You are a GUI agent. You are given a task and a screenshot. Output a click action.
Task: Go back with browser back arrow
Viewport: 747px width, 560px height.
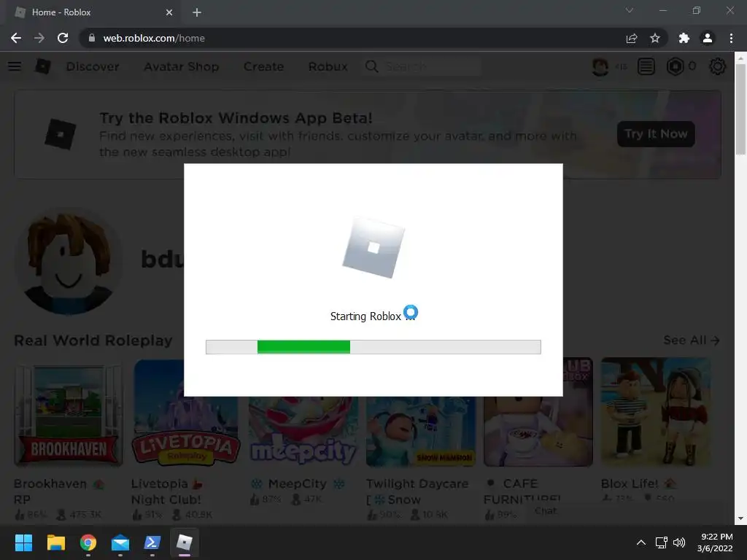(x=16, y=38)
